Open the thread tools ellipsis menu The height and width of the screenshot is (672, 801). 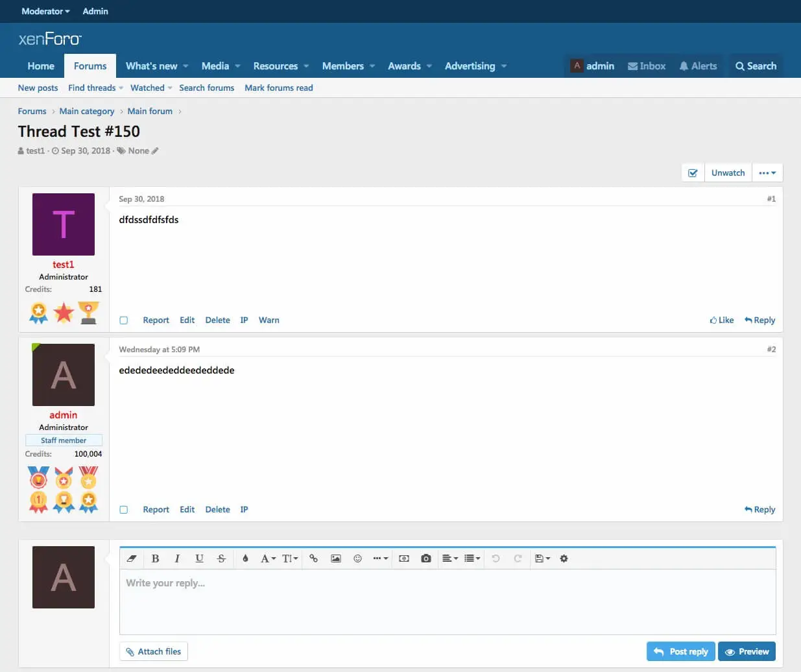767,173
